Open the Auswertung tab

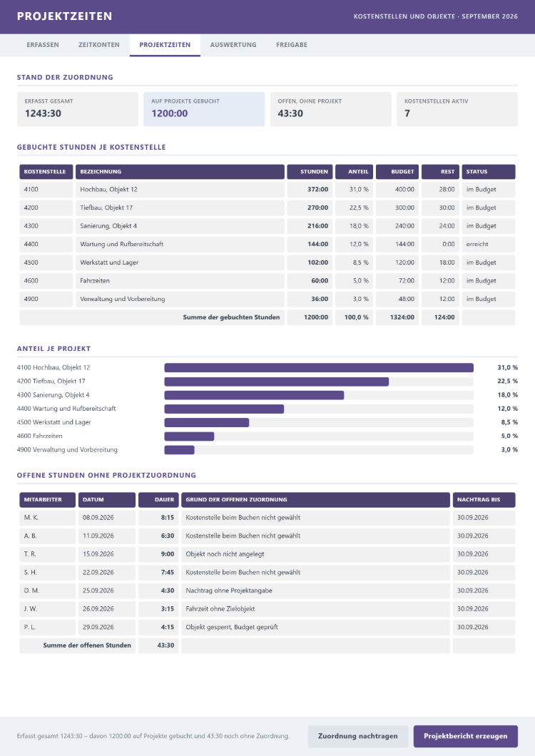point(233,45)
